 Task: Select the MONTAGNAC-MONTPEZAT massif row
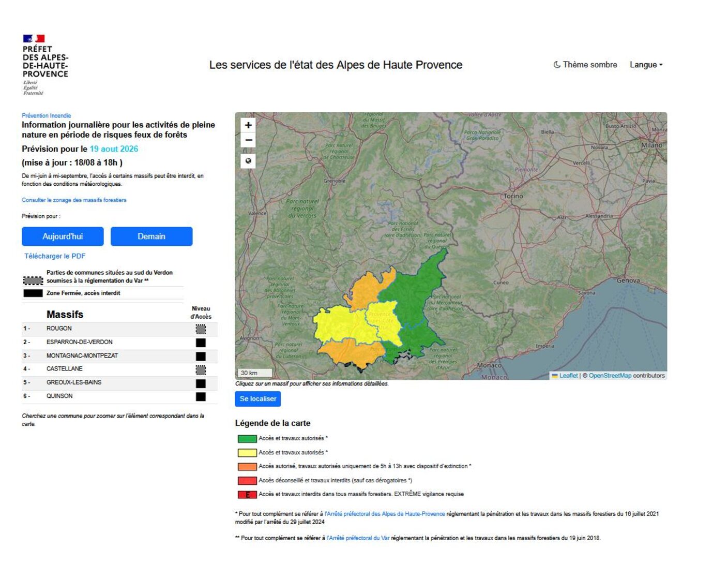click(x=119, y=355)
